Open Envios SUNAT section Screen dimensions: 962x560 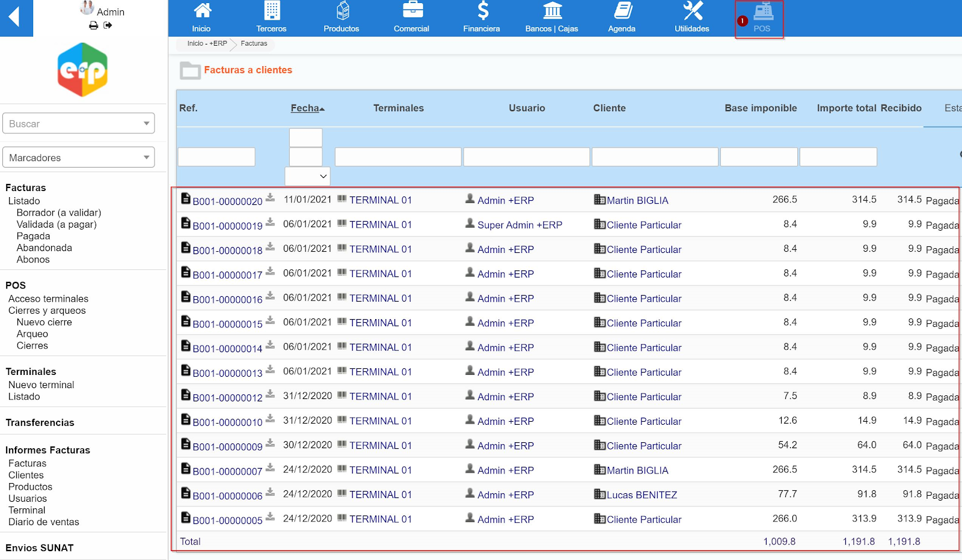pos(39,547)
